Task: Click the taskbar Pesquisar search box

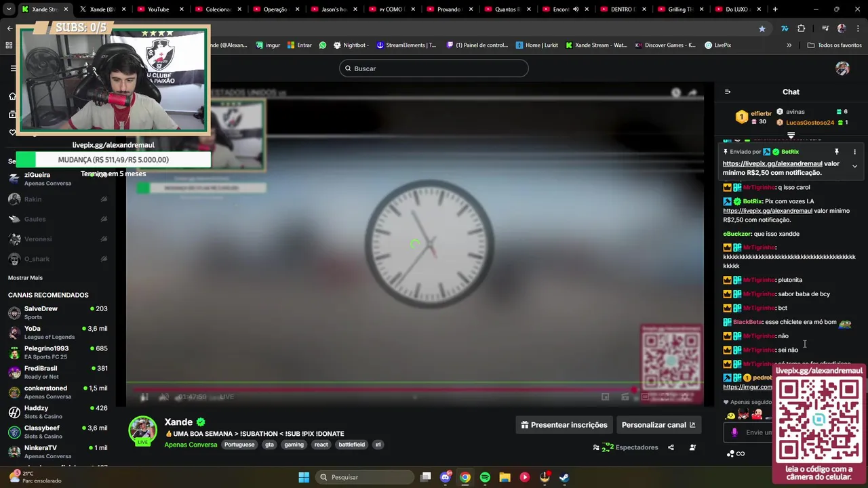Action: 364,477
